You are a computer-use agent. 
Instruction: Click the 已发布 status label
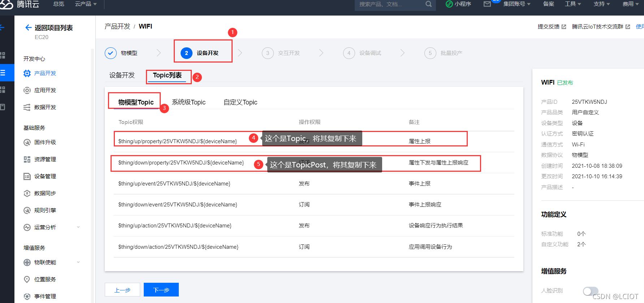565,83
